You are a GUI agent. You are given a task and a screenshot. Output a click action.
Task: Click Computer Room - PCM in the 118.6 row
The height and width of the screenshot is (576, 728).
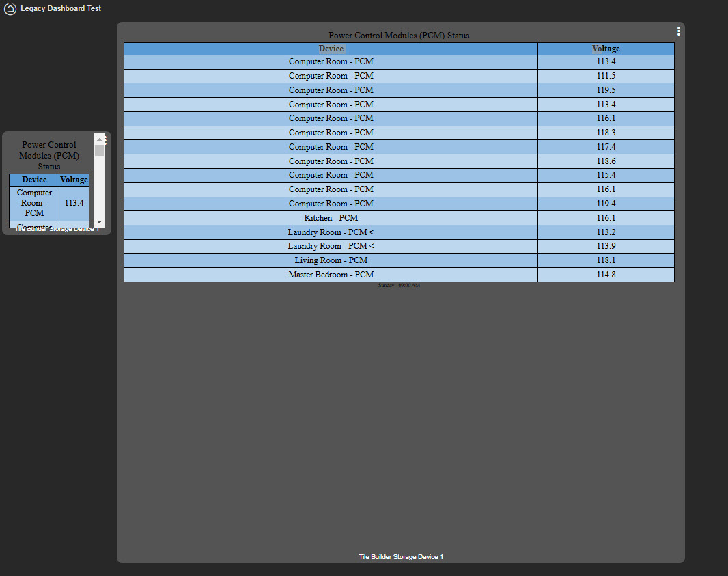point(331,161)
